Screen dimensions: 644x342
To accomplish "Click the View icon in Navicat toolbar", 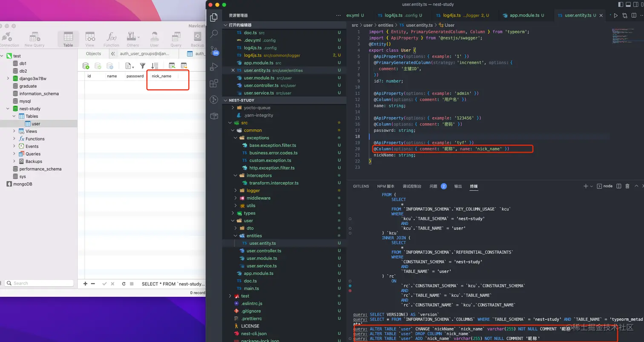I will (x=90, y=40).
